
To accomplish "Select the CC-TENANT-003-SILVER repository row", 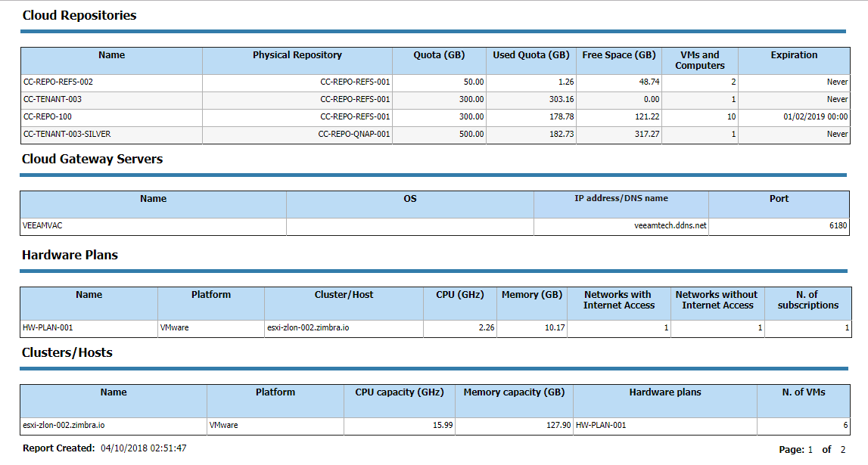I will pos(435,135).
